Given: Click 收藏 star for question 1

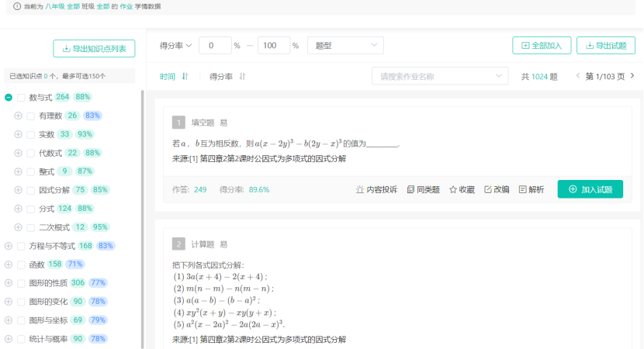Looking at the screenshot, I should click(x=462, y=189).
